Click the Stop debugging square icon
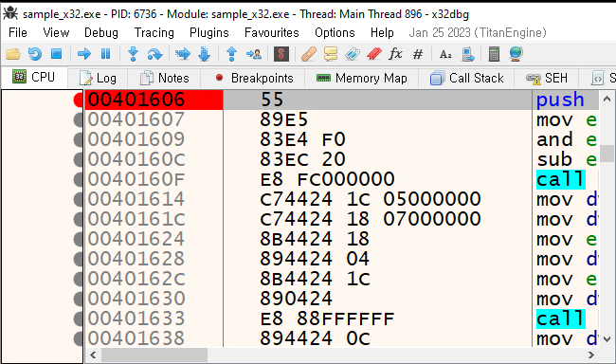Image resolution: width=616 pixels, height=364 pixels. 57,54
